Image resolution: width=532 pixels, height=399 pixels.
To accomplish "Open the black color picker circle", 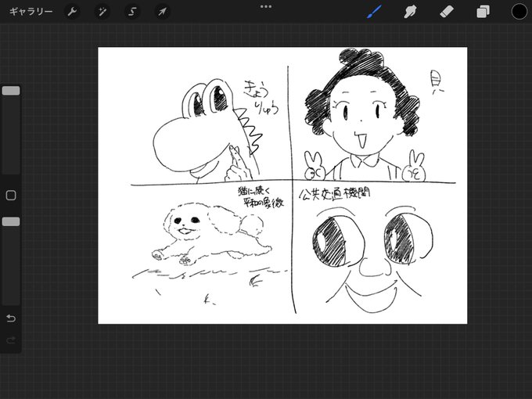I will pyautogui.click(x=519, y=12).
